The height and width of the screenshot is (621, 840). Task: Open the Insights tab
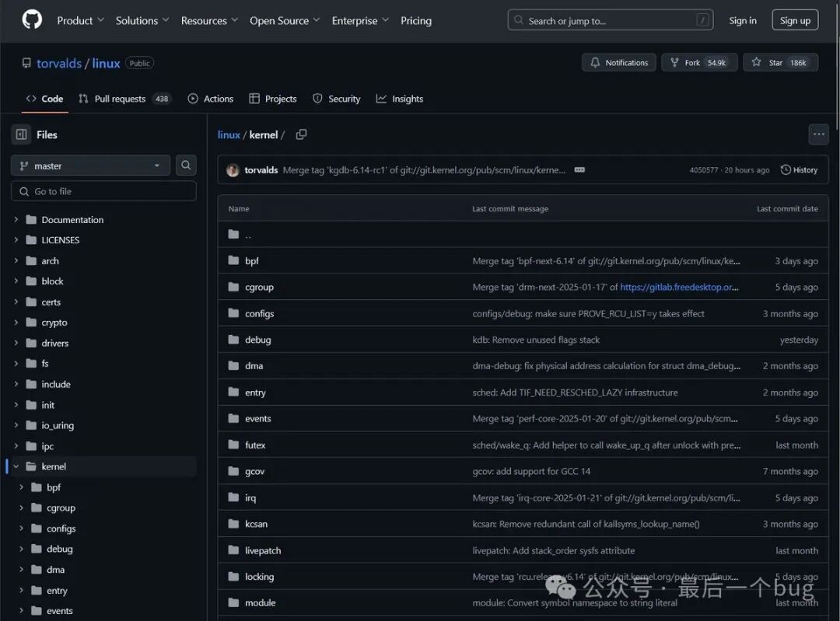pos(400,99)
